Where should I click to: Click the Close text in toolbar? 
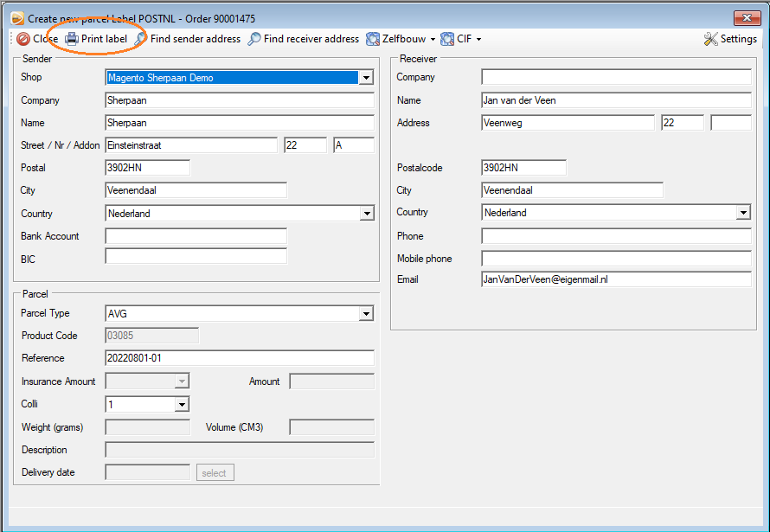pyautogui.click(x=45, y=39)
